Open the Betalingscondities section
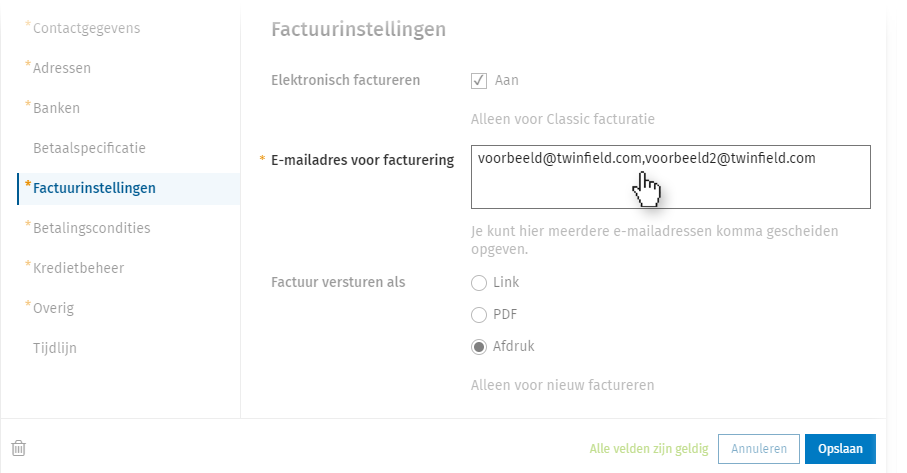Screen dimensions: 907x473 click(x=91, y=228)
